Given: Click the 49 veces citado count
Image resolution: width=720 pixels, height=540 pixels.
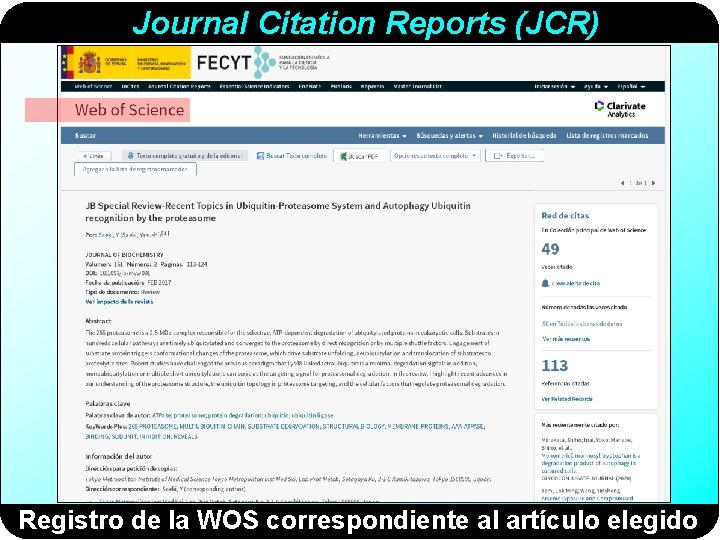Looking at the screenshot, I should click(x=550, y=249).
